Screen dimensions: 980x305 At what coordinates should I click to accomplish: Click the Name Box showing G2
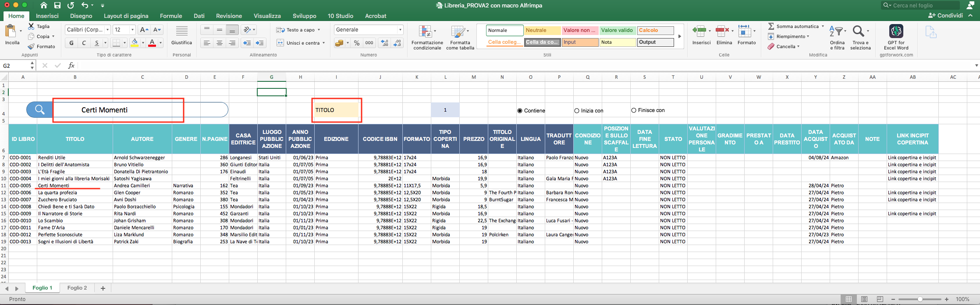point(16,66)
